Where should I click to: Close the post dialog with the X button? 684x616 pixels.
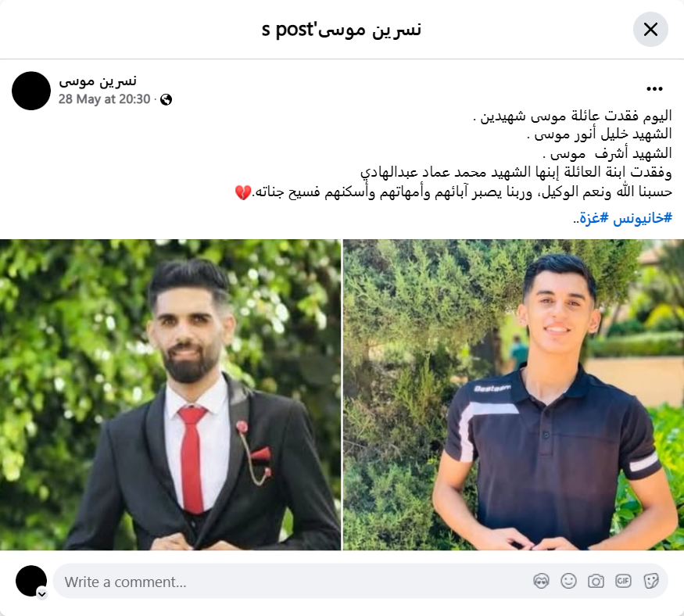[650, 29]
